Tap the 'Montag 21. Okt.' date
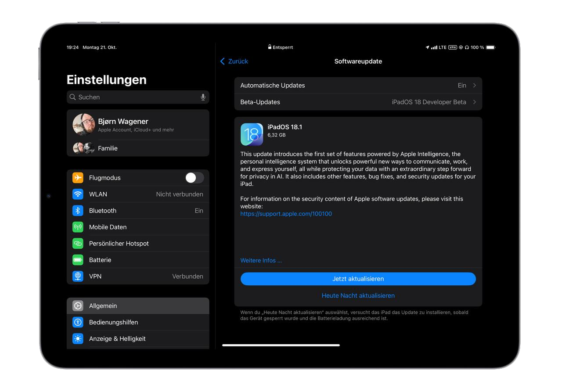 pos(100,47)
